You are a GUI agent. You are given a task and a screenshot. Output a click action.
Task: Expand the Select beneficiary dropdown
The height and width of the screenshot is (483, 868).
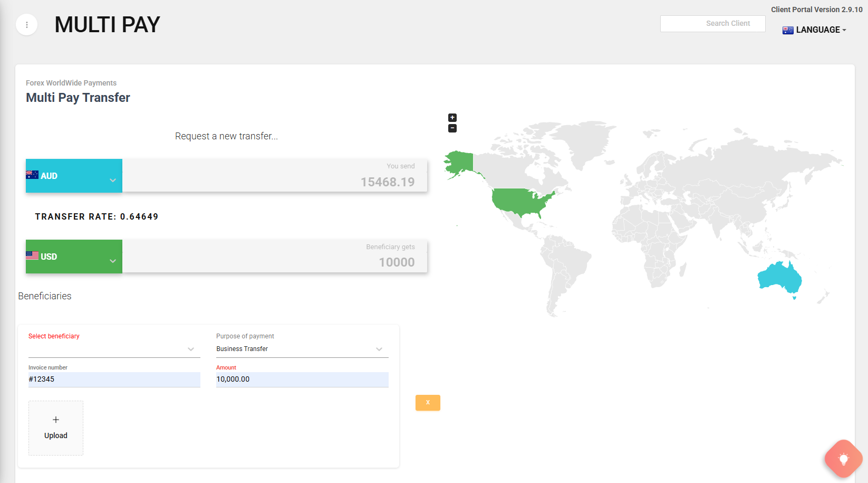(114, 349)
